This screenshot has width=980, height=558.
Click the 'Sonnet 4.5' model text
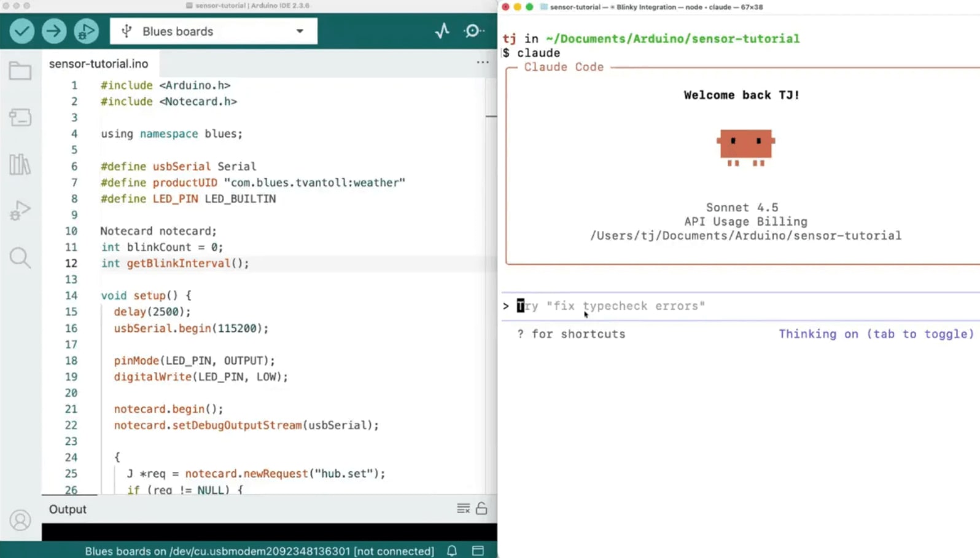(742, 207)
